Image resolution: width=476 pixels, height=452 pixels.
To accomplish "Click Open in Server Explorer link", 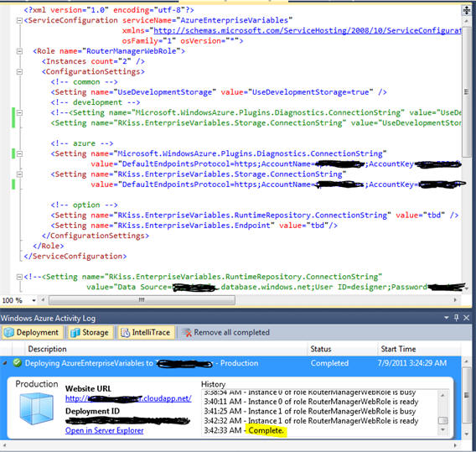I will pos(105,430).
